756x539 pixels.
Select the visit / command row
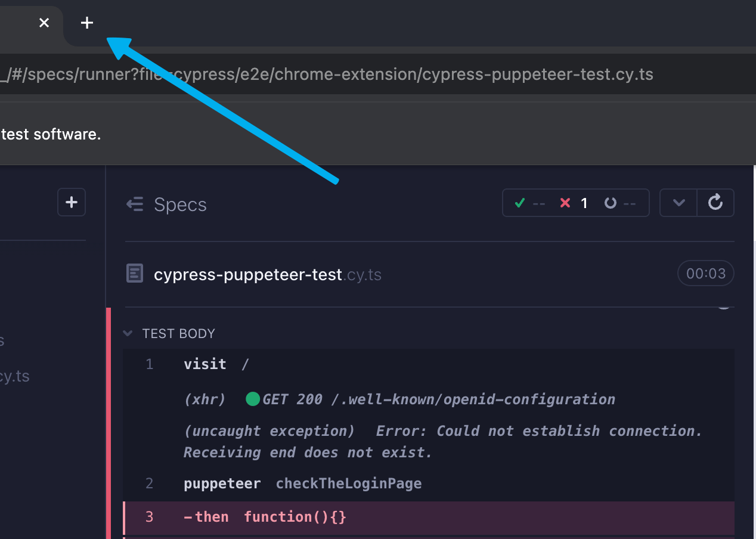pyautogui.click(x=429, y=364)
